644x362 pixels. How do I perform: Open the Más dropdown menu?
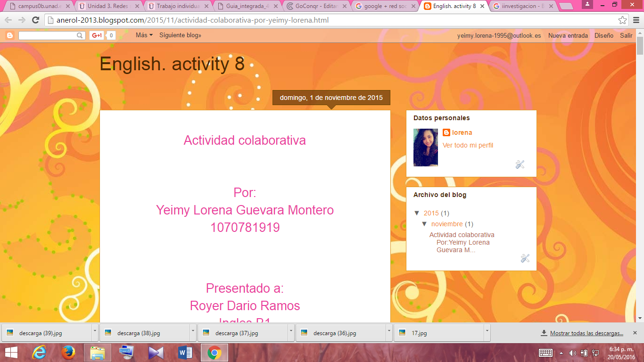tap(144, 35)
